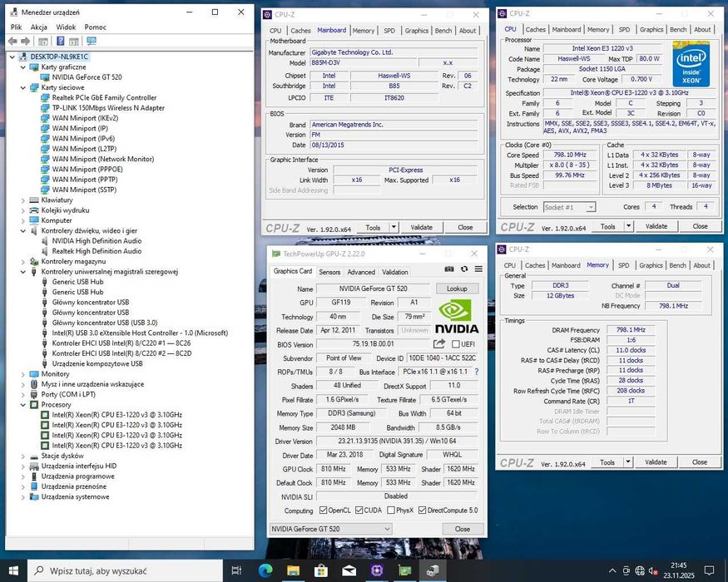
Task: Select the NVIDIA GeForce GT 520 device
Action: pos(87,76)
